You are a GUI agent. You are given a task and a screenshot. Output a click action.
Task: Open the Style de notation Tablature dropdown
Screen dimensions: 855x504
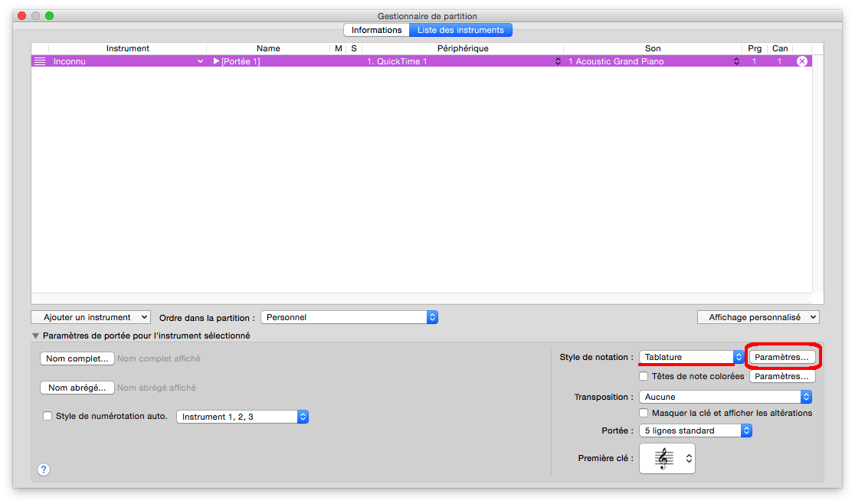[691, 357]
